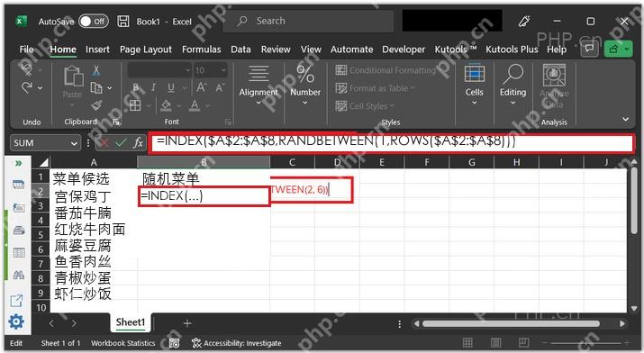Toggle Italic formatting
Image resolution: width=644 pixels, height=353 pixels.
154,87
